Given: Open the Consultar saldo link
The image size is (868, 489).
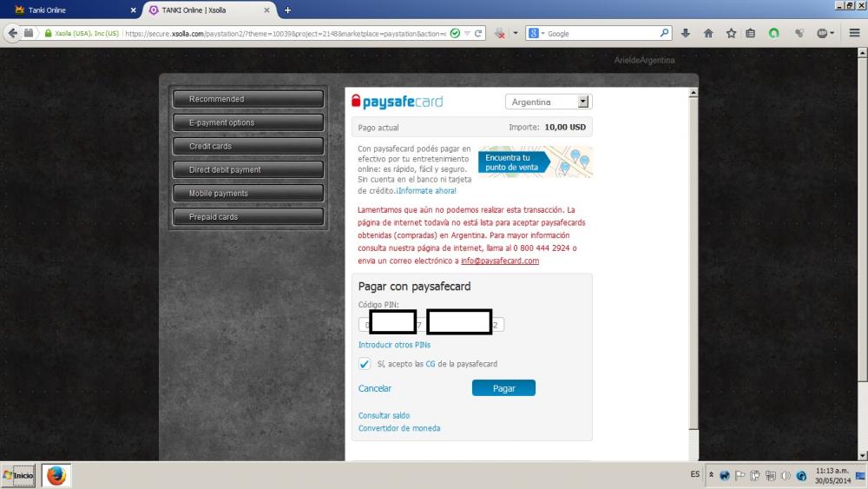Looking at the screenshot, I should [x=384, y=416].
